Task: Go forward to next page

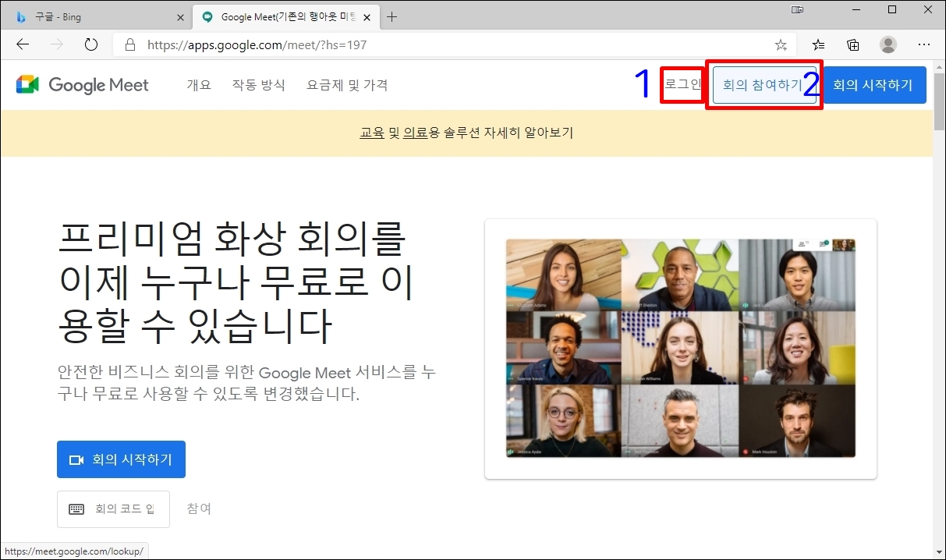Action: (56, 44)
